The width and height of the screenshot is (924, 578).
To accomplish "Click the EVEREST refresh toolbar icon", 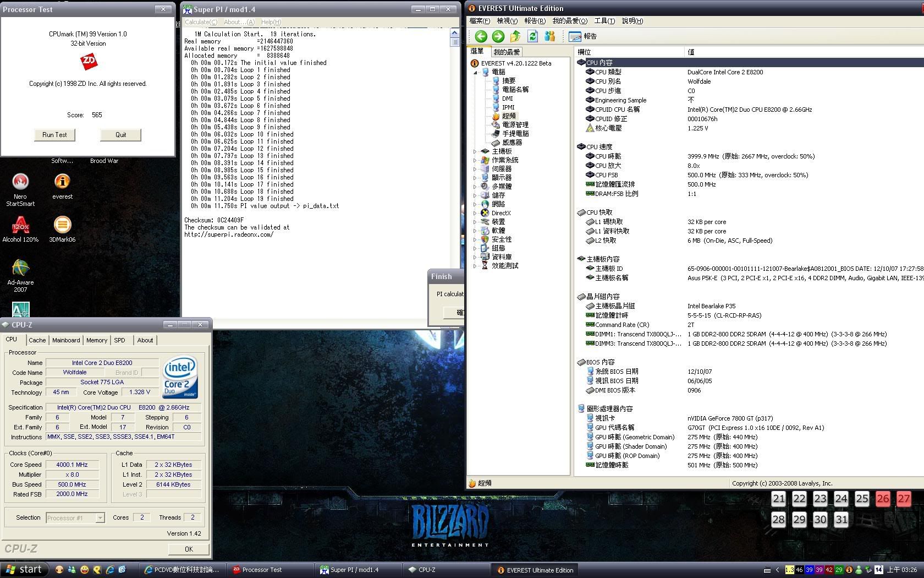I will (532, 36).
